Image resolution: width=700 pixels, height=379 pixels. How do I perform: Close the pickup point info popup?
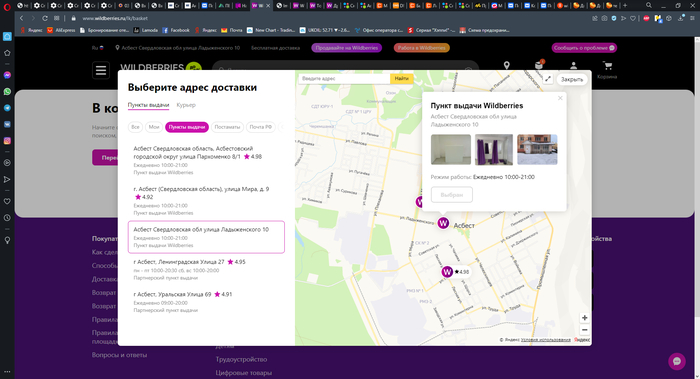(560, 98)
